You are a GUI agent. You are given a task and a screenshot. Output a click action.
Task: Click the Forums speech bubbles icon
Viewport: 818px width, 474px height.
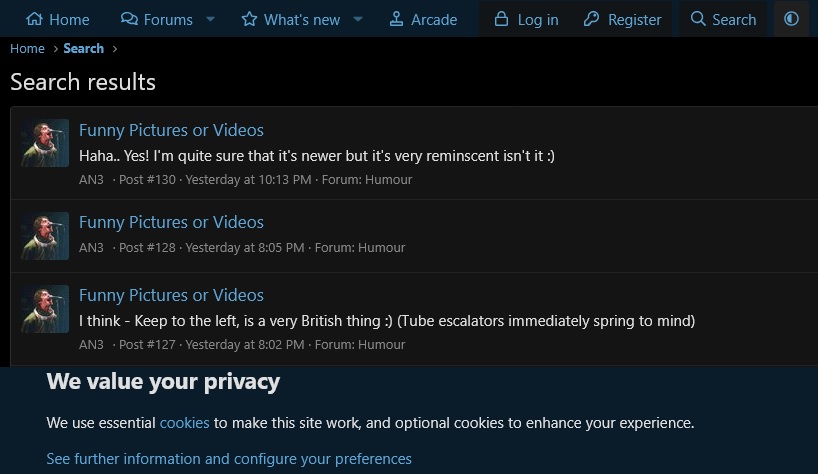pos(129,19)
